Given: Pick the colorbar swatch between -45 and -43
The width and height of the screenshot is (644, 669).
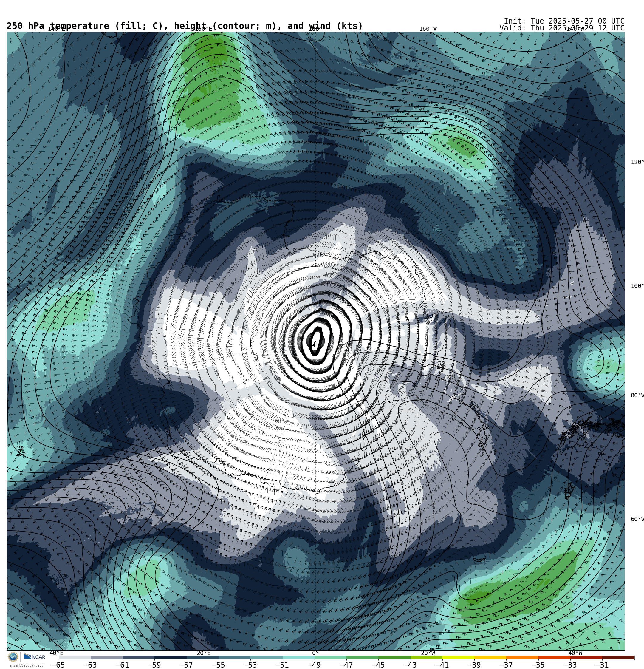Looking at the screenshot, I should [x=394, y=657].
